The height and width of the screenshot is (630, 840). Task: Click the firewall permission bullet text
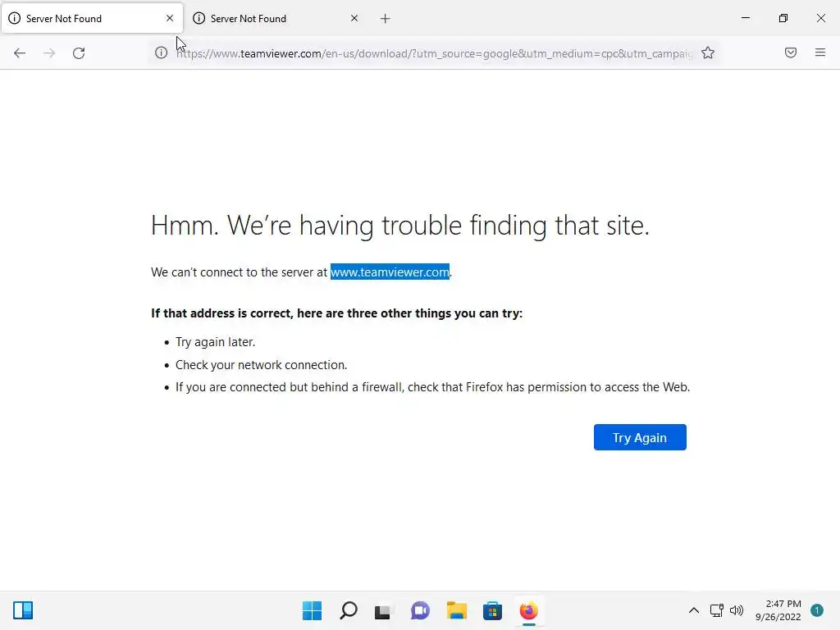coord(433,387)
